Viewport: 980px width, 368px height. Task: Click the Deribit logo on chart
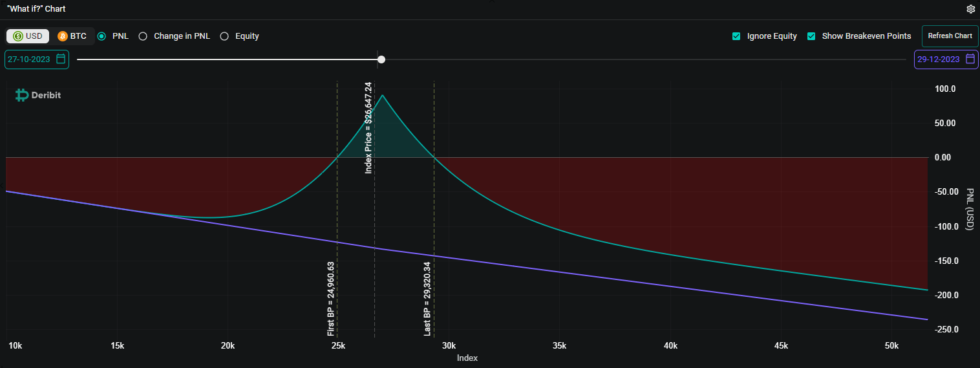click(x=38, y=95)
